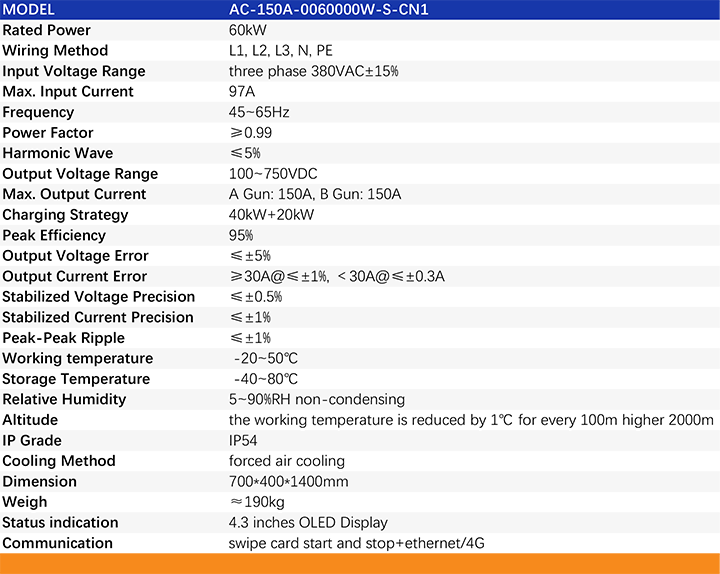Select the 45~65Hz frequency value
The image size is (720, 574).
point(259,112)
